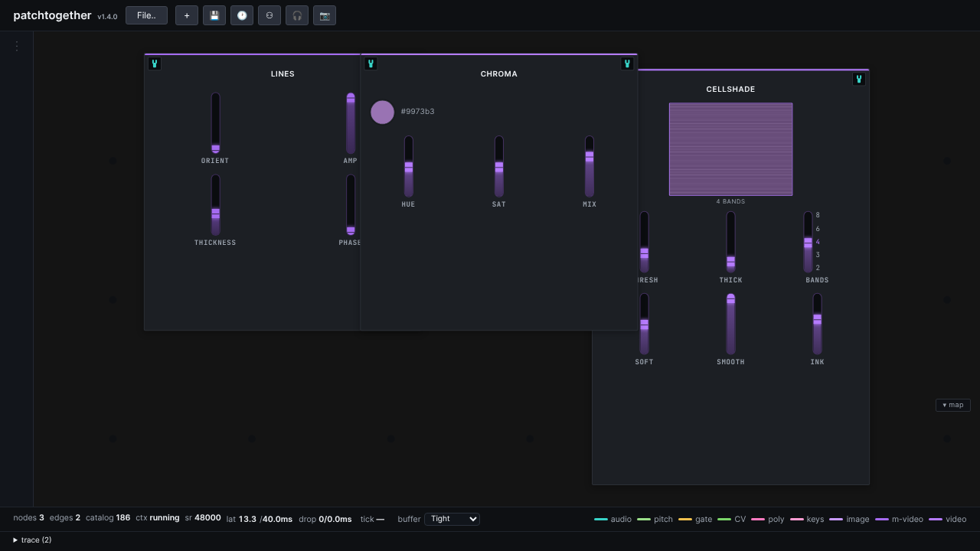Click the CHROMA module top-right port icon
Image resolution: width=980 pixels, height=551 pixels.
coord(627,64)
